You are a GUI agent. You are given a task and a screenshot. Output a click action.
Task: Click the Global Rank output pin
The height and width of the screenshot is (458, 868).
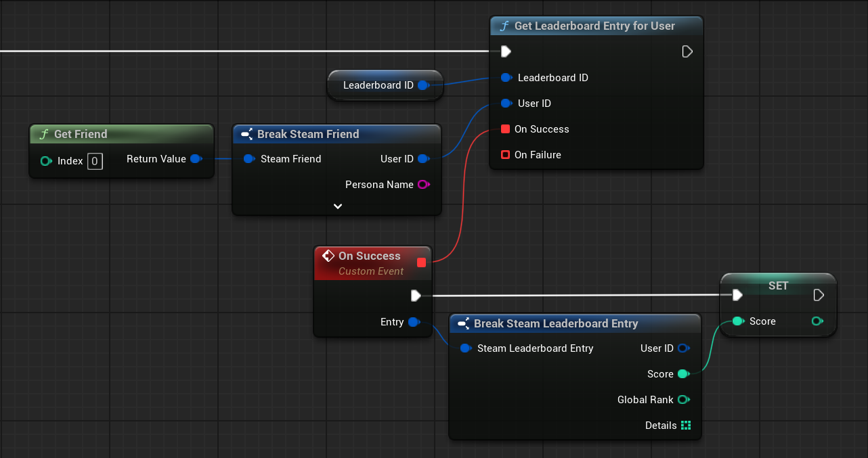pos(683,400)
